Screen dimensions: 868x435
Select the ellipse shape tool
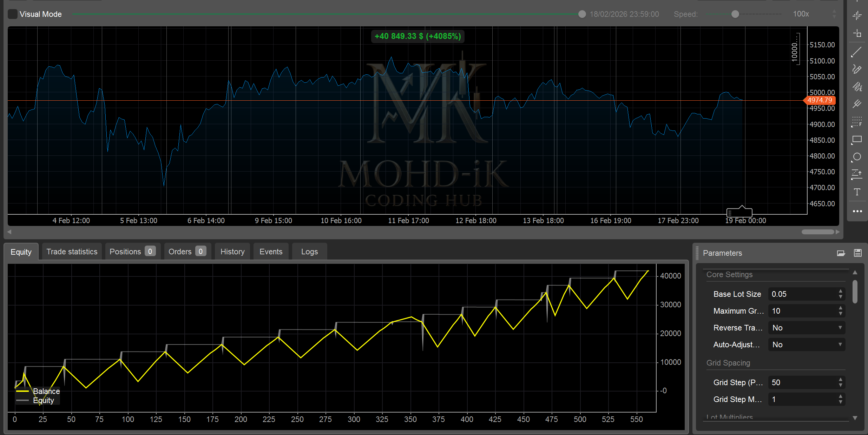857,157
